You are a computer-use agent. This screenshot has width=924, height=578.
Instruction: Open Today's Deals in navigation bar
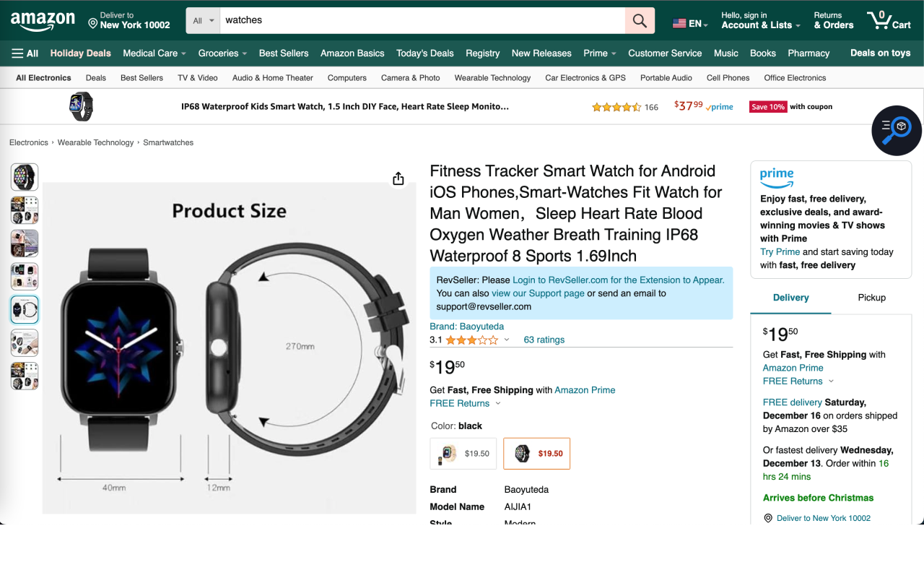(425, 53)
